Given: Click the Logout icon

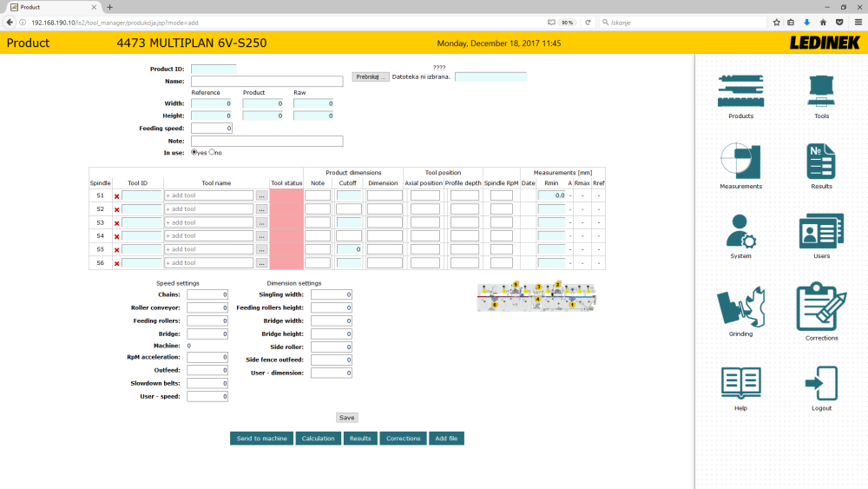Looking at the screenshot, I should pos(821,383).
